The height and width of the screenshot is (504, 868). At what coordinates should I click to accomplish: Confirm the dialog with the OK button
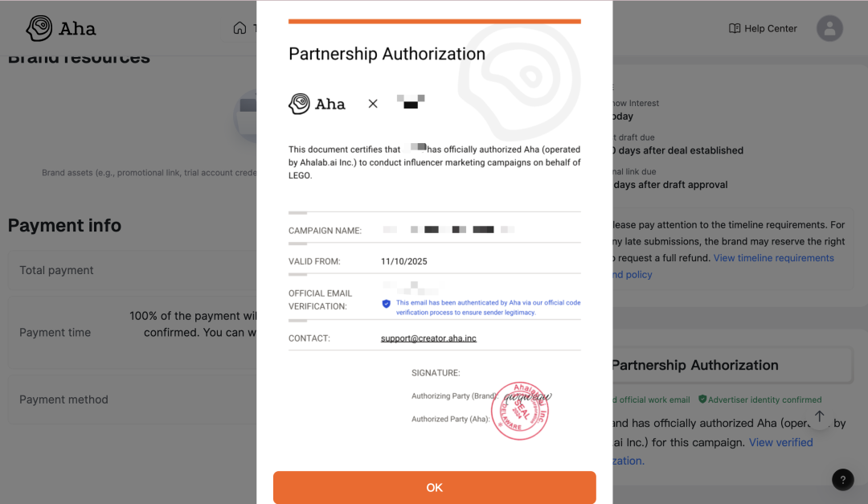(x=434, y=487)
